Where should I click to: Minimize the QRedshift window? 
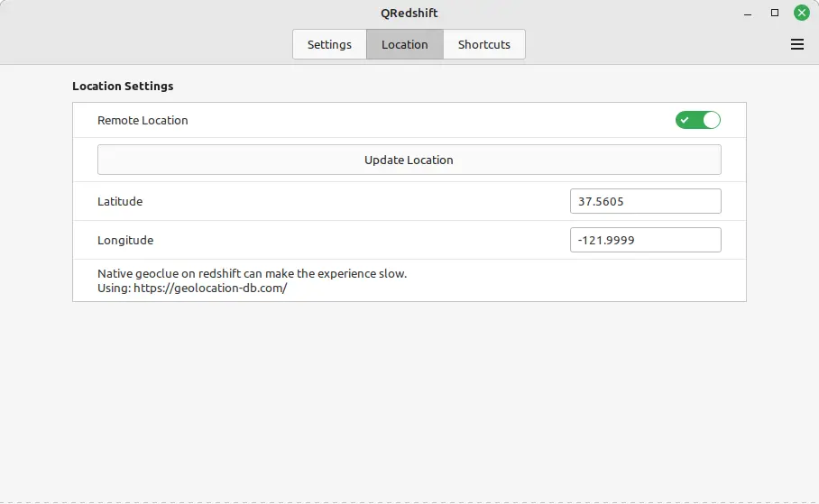click(x=749, y=14)
